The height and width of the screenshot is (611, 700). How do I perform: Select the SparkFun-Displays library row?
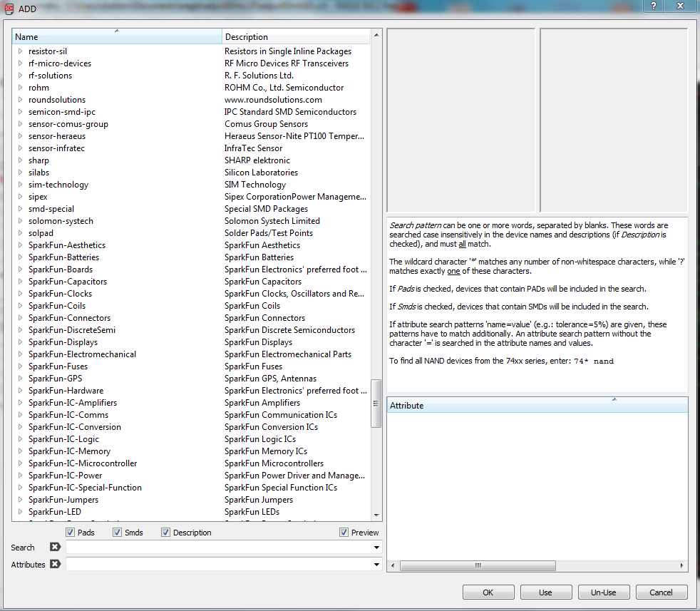coord(191,342)
